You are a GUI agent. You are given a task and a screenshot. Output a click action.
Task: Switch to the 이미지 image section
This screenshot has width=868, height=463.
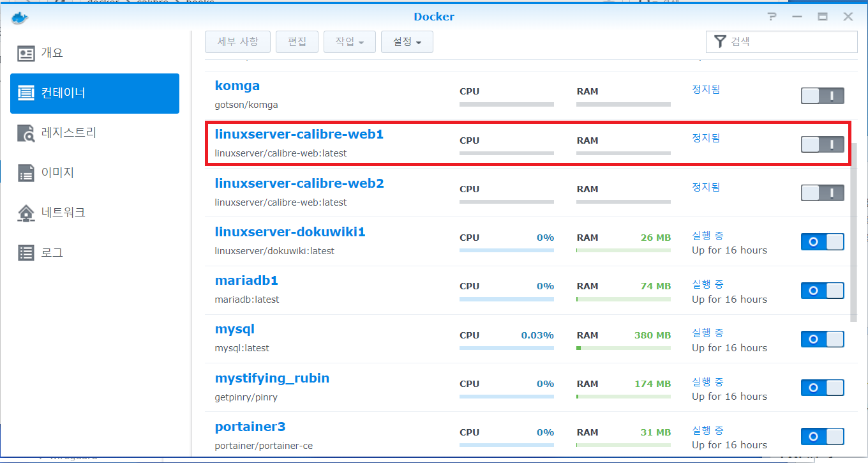coord(94,172)
